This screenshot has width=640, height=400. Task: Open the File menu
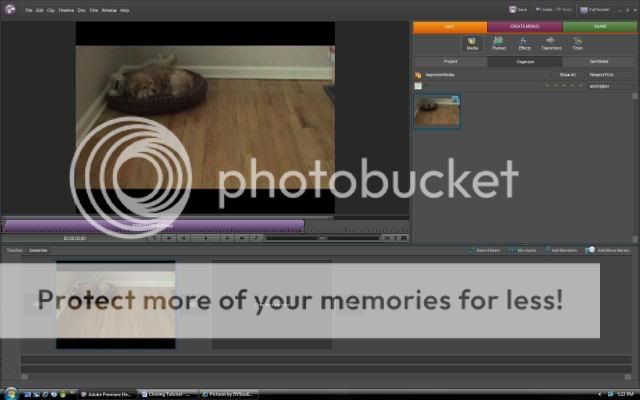pos(29,10)
